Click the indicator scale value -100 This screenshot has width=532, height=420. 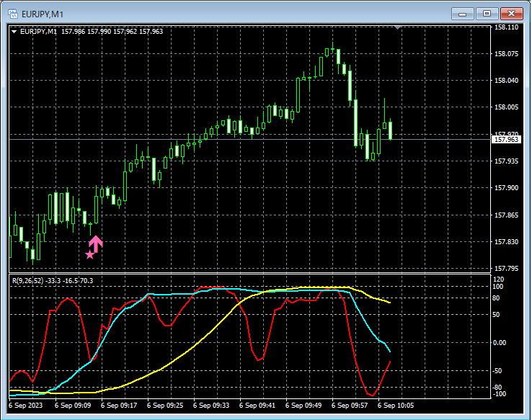498,394
